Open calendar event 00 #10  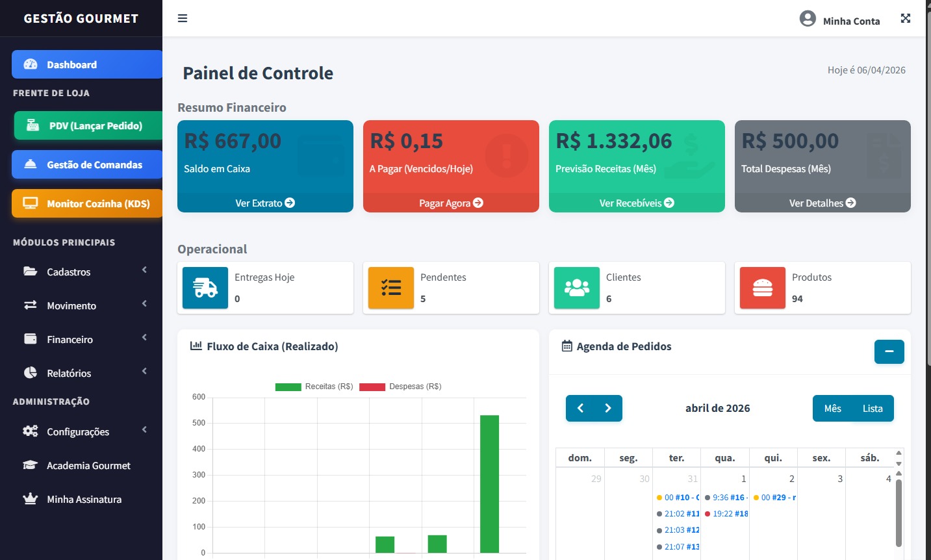point(677,497)
